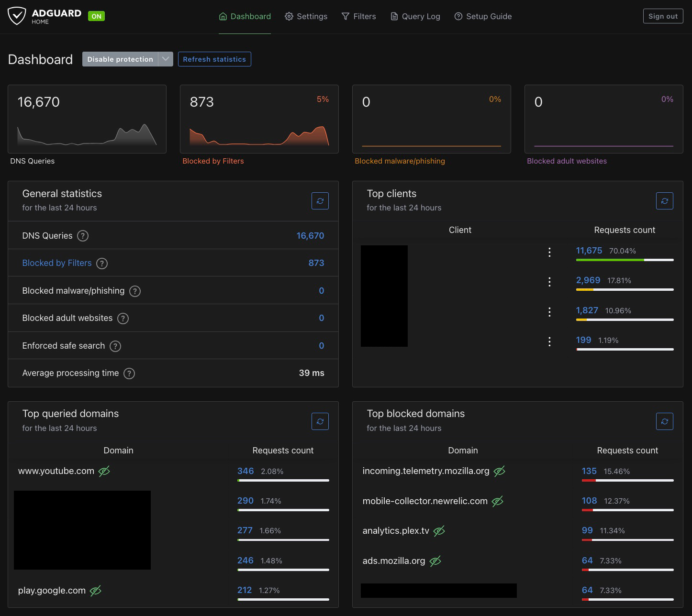Click the AdGuard Home shield logo
Viewport: 692px width, 616px height.
point(17,16)
